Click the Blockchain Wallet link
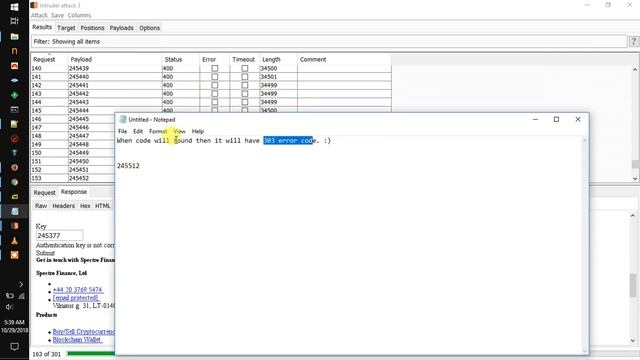640x360 pixels. [77, 340]
